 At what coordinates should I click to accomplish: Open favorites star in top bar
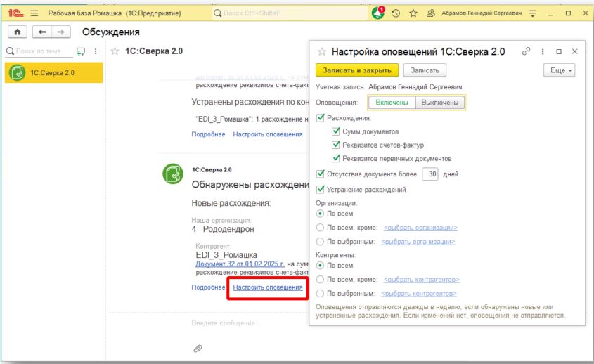[x=414, y=13]
